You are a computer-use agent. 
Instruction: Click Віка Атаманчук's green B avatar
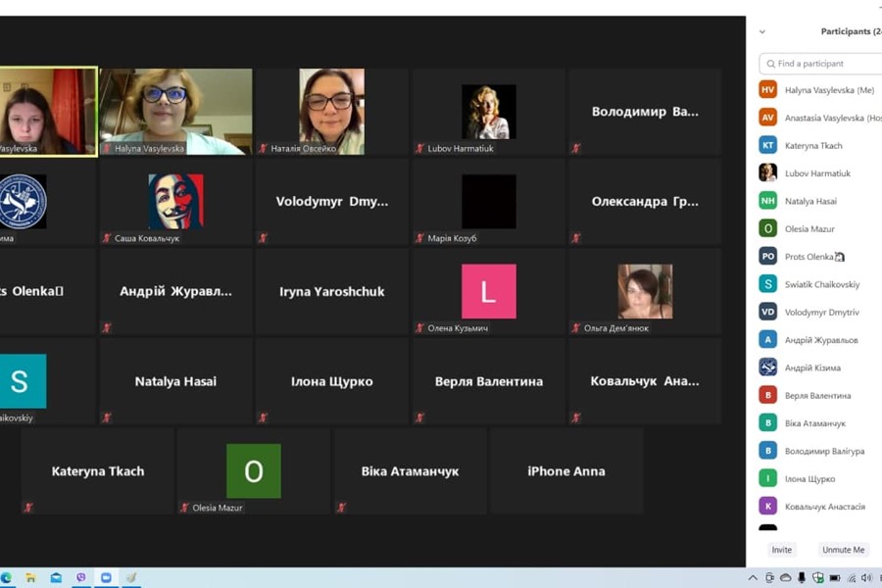tap(767, 422)
